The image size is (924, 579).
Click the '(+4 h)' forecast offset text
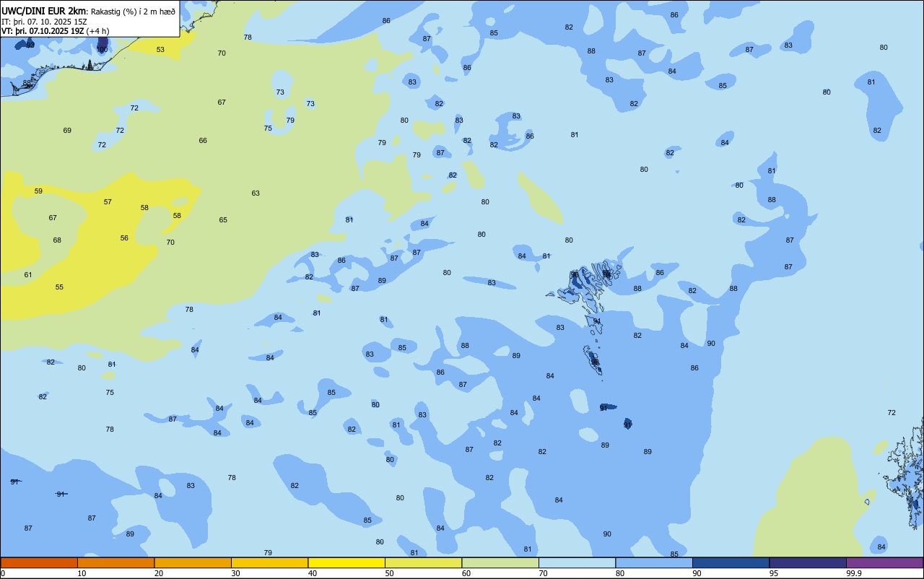point(97,31)
